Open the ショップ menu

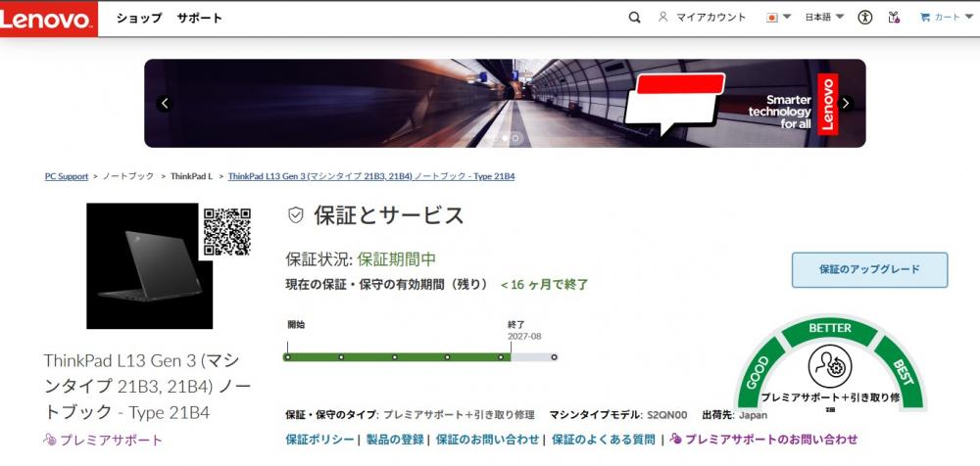tap(139, 19)
